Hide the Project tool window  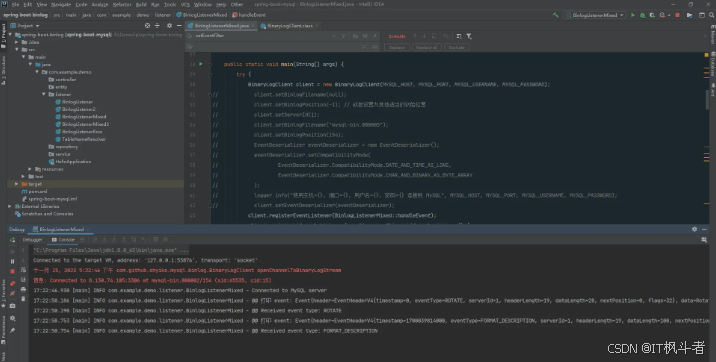click(179, 26)
